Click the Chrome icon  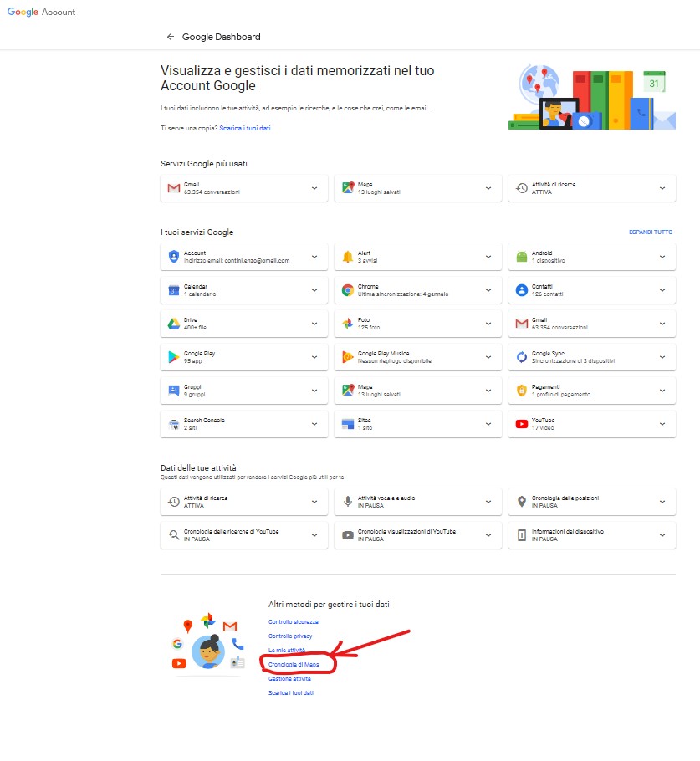[348, 290]
